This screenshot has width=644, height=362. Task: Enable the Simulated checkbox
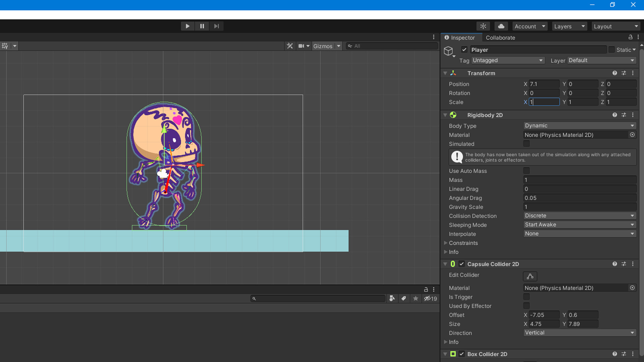tap(527, 144)
